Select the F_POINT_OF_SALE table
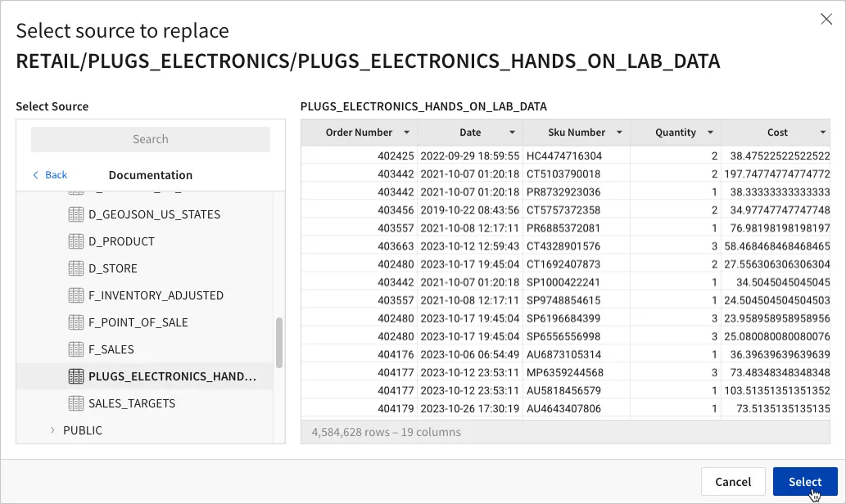The image size is (846, 504). tap(145, 322)
